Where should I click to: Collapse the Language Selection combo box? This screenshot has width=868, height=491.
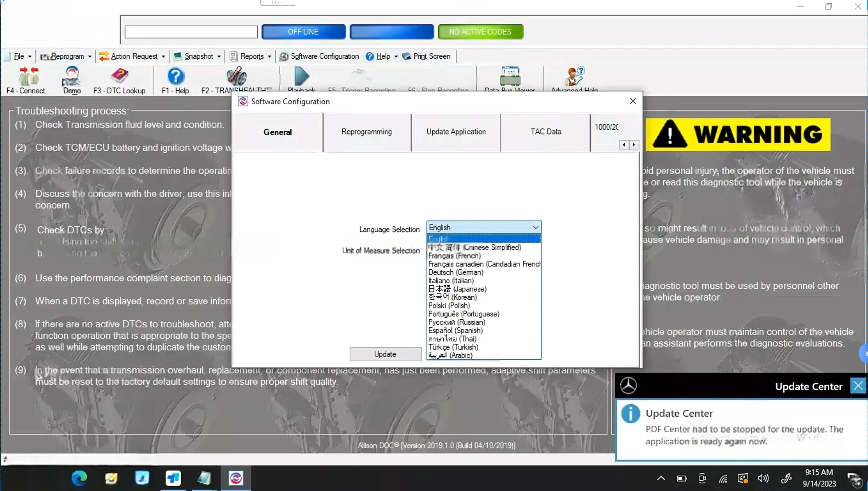tap(535, 227)
